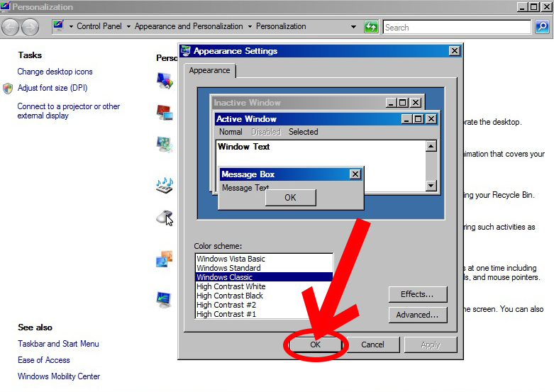Click Appearance Settings title bar icon

point(185,51)
